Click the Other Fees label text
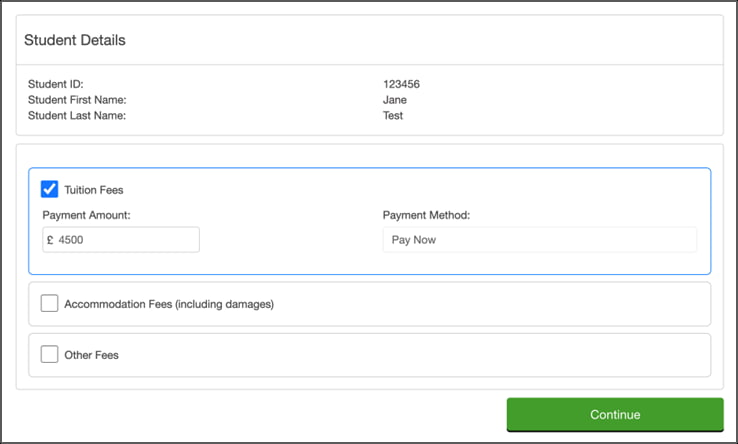 (x=91, y=354)
